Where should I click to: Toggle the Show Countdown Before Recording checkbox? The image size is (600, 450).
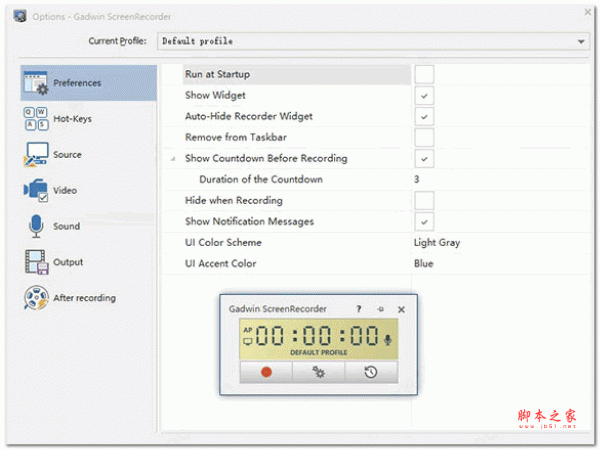424,158
